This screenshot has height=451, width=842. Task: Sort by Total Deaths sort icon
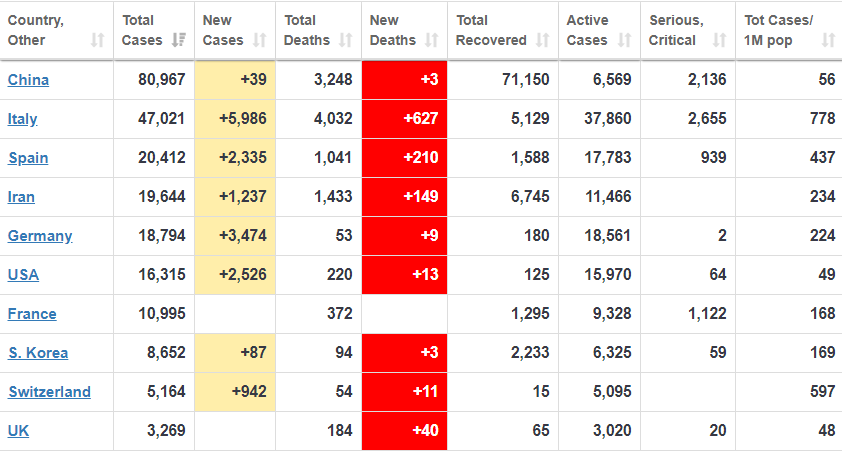click(346, 40)
